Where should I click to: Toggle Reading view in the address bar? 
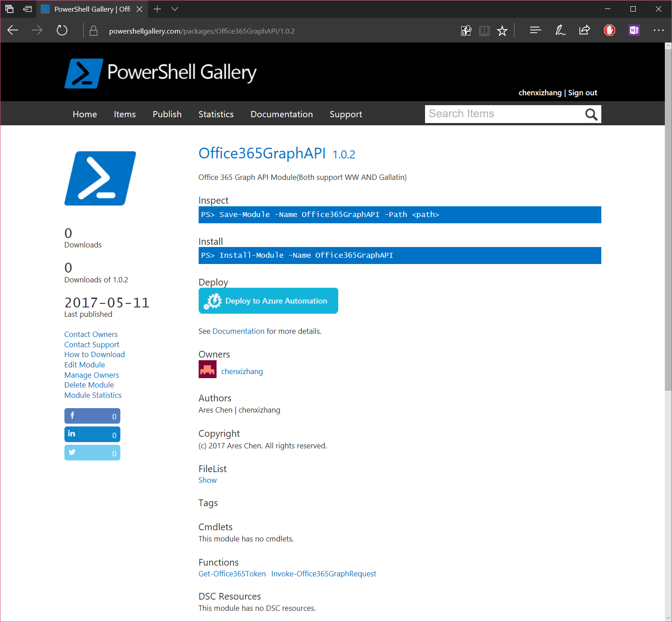[x=484, y=30]
